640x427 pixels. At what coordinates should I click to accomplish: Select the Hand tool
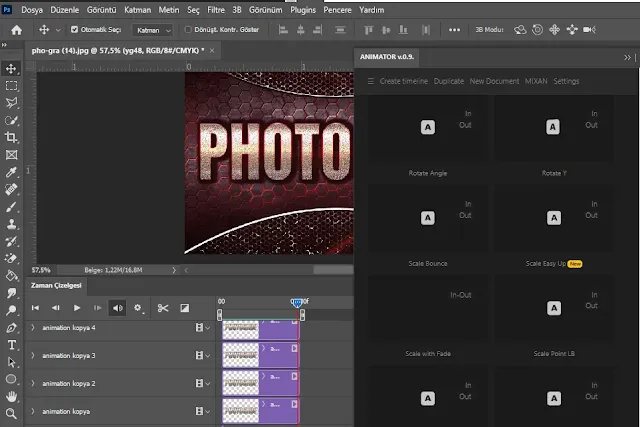pos(12,395)
